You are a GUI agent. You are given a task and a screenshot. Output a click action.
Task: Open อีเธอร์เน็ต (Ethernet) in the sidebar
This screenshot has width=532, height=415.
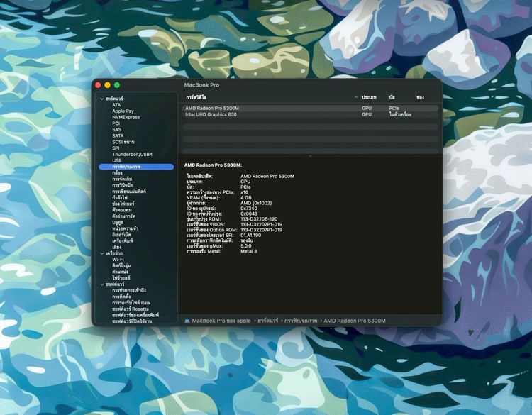pos(121,235)
